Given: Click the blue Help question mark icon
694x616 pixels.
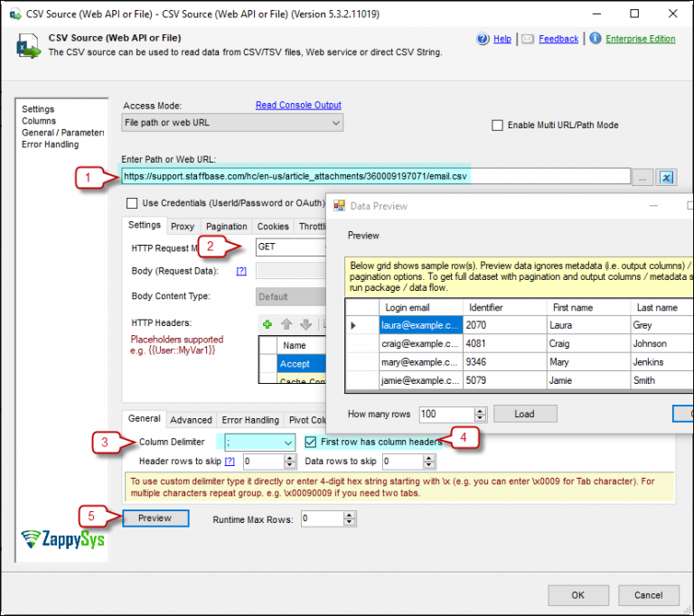Looking at the screenshot, I should [483, 39].
